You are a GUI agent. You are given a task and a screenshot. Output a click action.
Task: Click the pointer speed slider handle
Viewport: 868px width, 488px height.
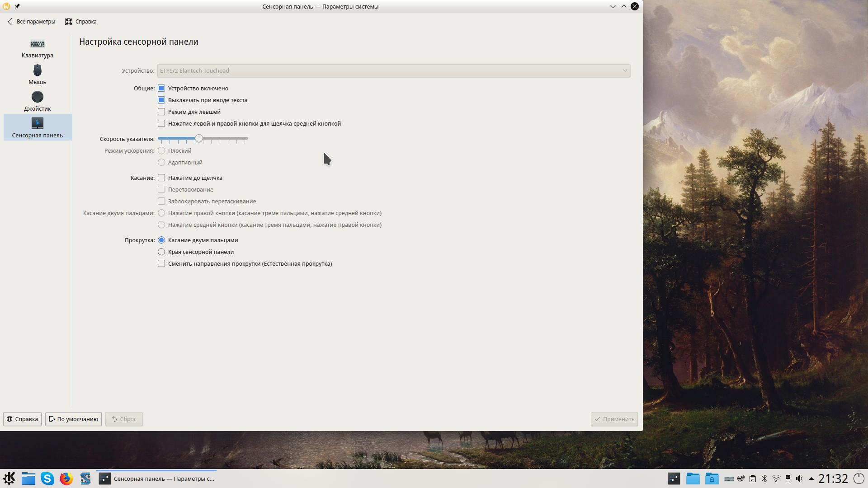[199, 138]
